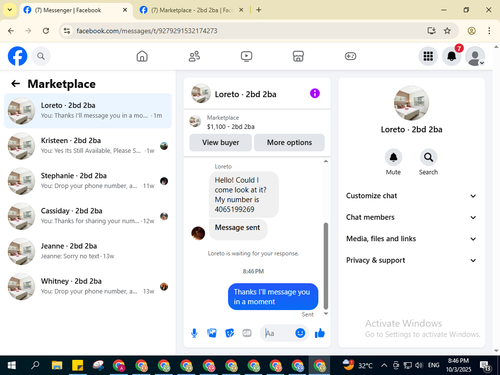
Task: Mute the conversation with bell icon
Action: (393, 157)
